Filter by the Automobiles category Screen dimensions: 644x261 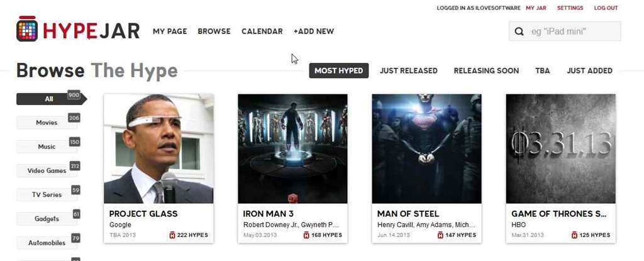click(47, 243)
